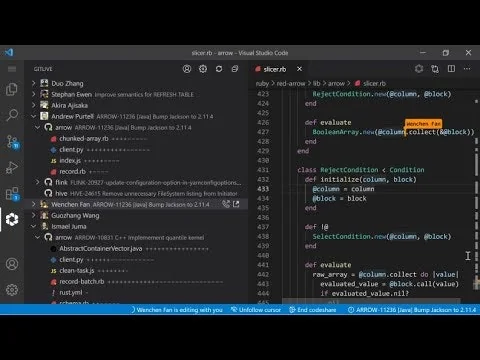Viewport: 480px width, 360px height.
Task: Click the arrow breadcrumb segment
Action: coord(336,83)
